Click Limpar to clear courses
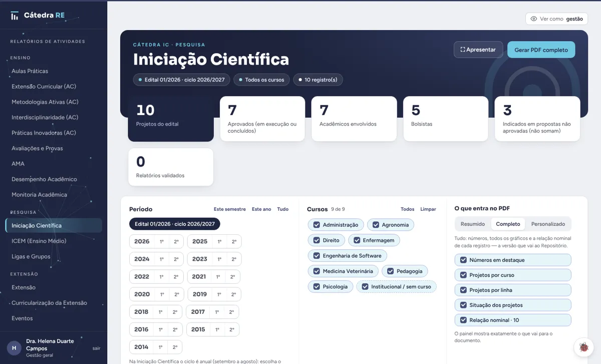Screen dimensions: 601x364 click(x=428, y=209)
